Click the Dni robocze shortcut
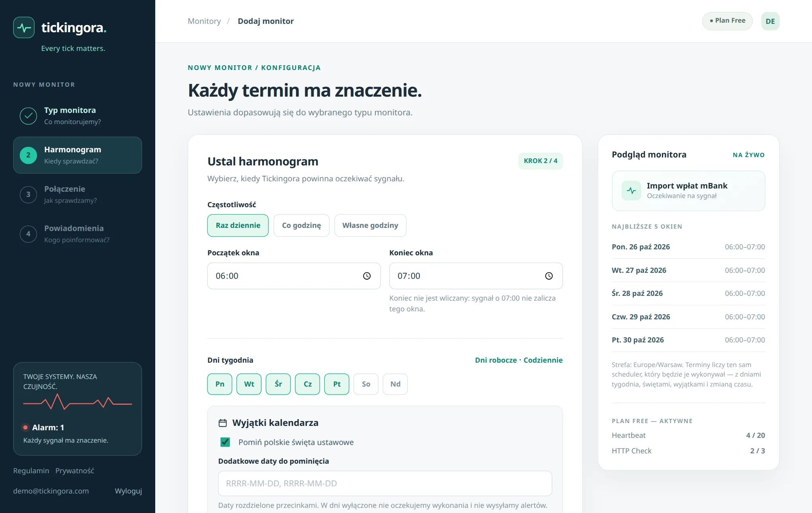The height and width of the screenshot is (513, 812). (496, 360)
